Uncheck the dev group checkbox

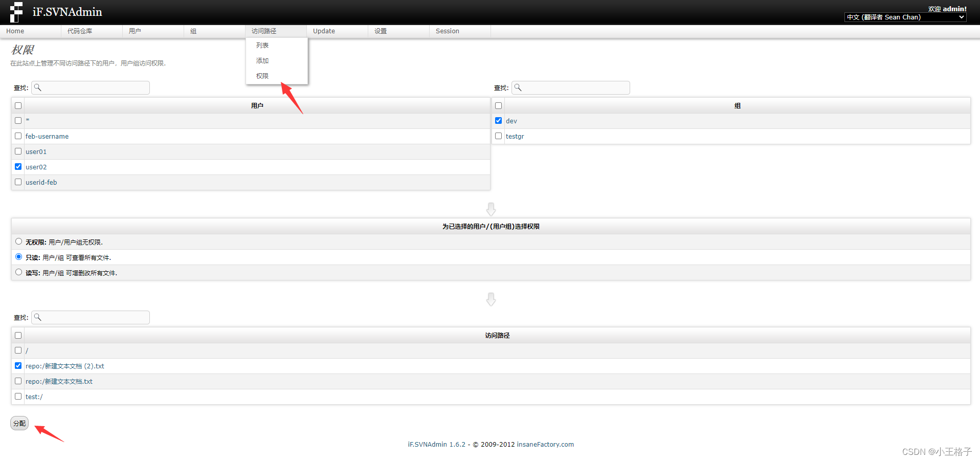(x=499, y=120)
